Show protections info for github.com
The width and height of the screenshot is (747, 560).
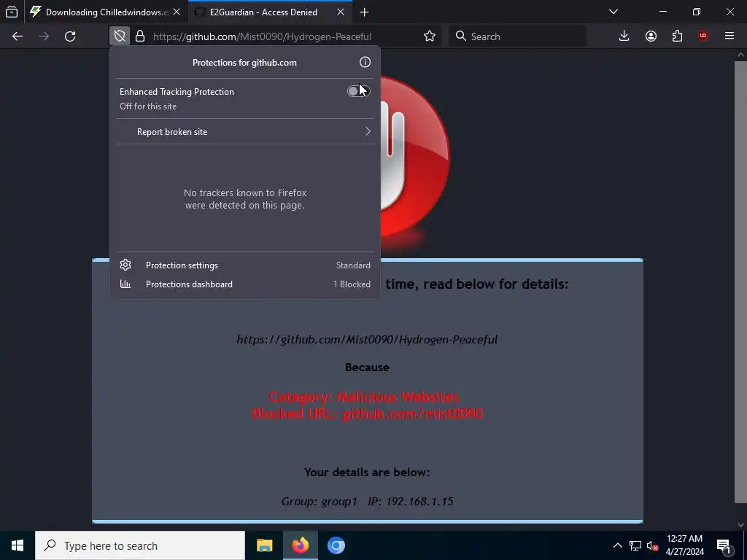point(365,63)
